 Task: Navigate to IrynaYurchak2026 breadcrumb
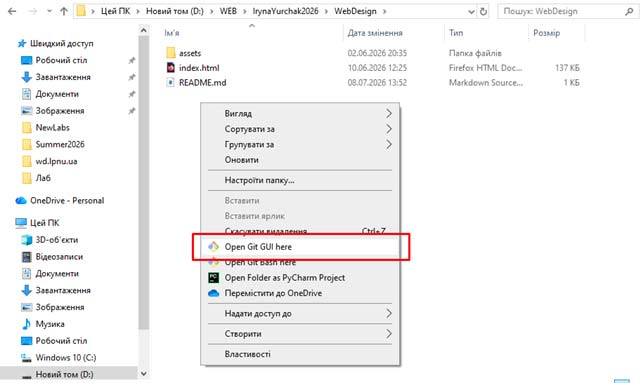tap(285, 11)
